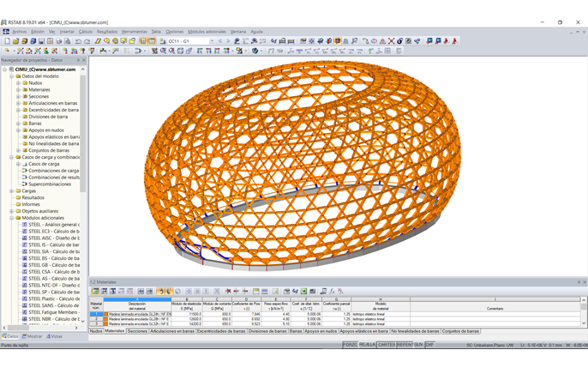Viewport: 588px width, 368px height.
Task: Click the Print icon in main toolbar
Action: click(x=58, y=41)
